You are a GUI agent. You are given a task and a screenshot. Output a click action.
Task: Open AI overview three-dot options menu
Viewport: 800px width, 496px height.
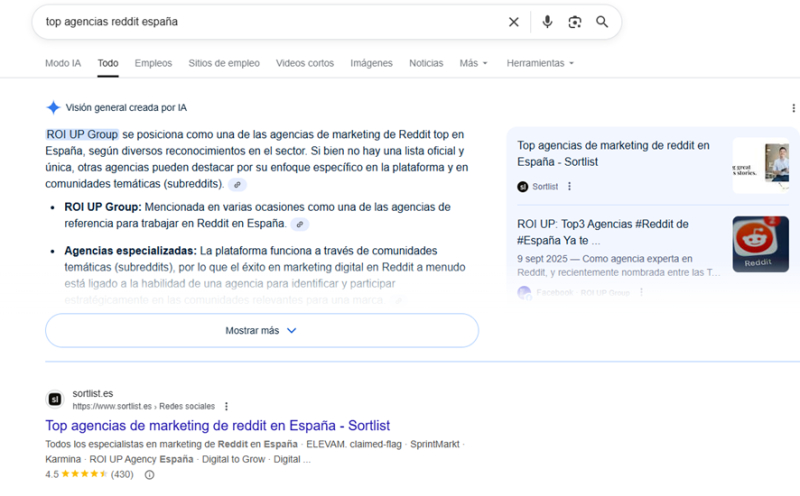(x=793, y=108)
